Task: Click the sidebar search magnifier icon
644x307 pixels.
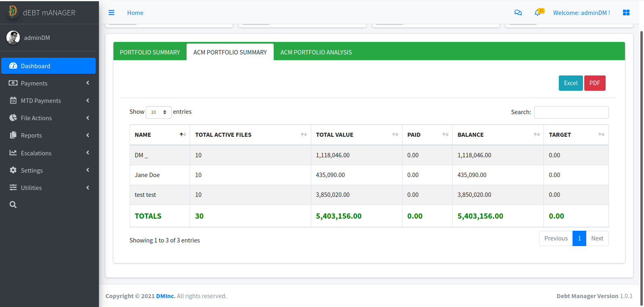Action: [13, 205]
